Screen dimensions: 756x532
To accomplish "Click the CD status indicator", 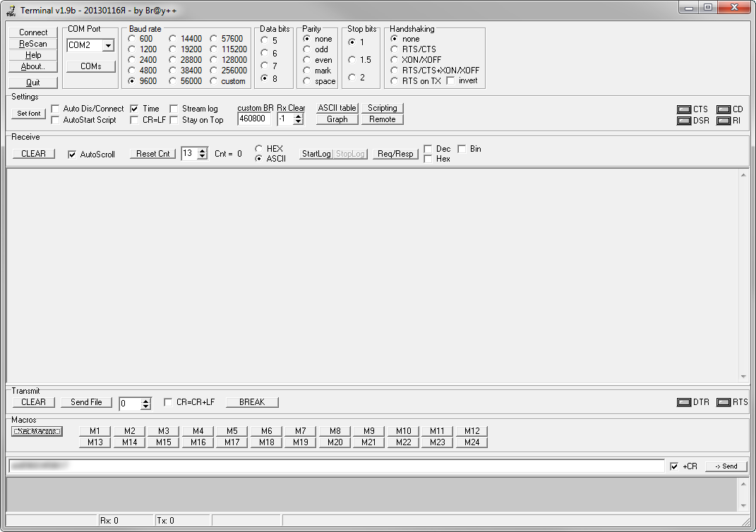I will click(x=724, y=109).
